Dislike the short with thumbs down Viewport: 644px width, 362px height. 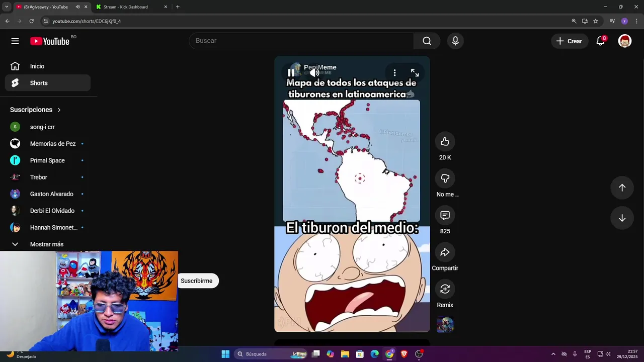[x=445, y=178]
